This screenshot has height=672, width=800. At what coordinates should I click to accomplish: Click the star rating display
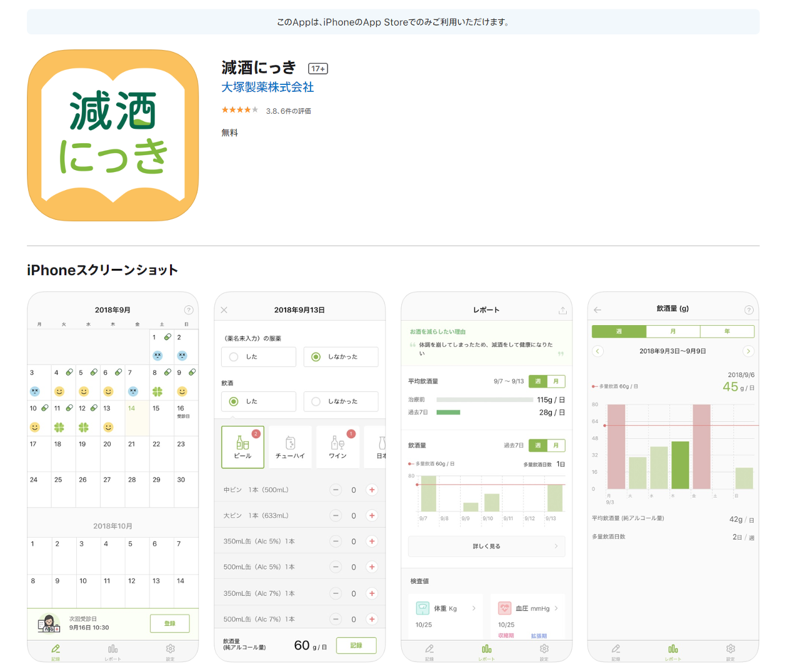click(239, 110)
